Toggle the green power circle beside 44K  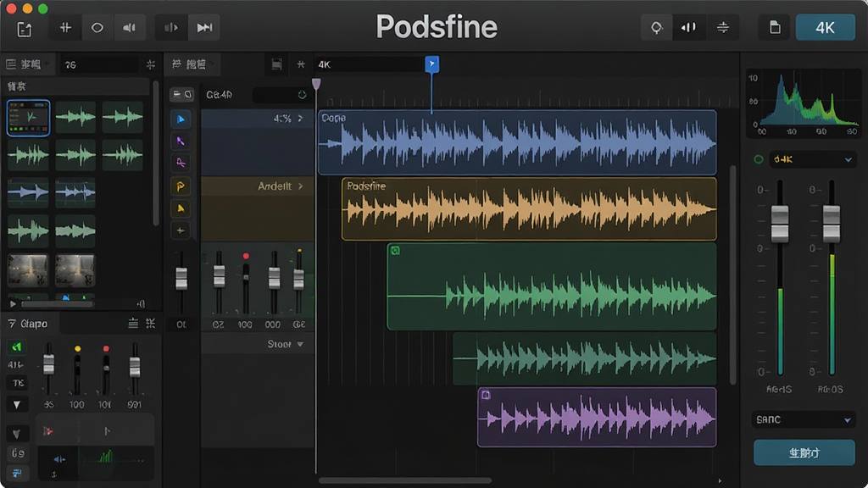tap(759, 159)
